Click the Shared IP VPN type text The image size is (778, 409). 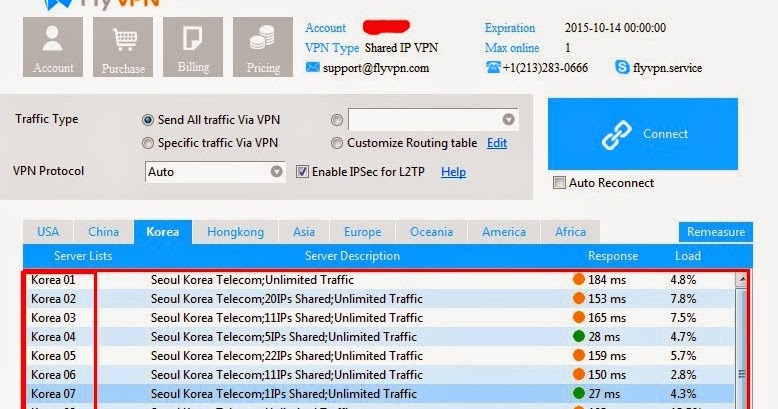pyautogui.click(x=401, y=48)
